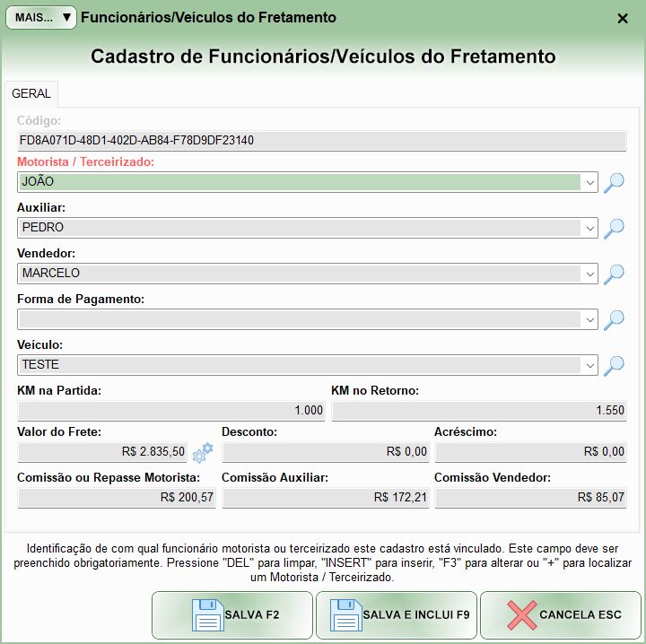Switch to the GERAL tab
The height and width of the screenshot is (644, 646).
pos(31,93)
